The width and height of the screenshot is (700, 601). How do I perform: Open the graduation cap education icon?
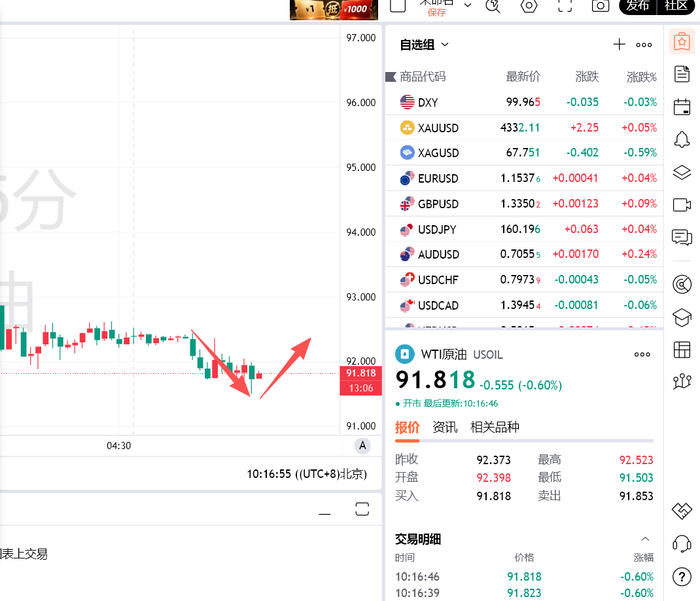[682, 318]
